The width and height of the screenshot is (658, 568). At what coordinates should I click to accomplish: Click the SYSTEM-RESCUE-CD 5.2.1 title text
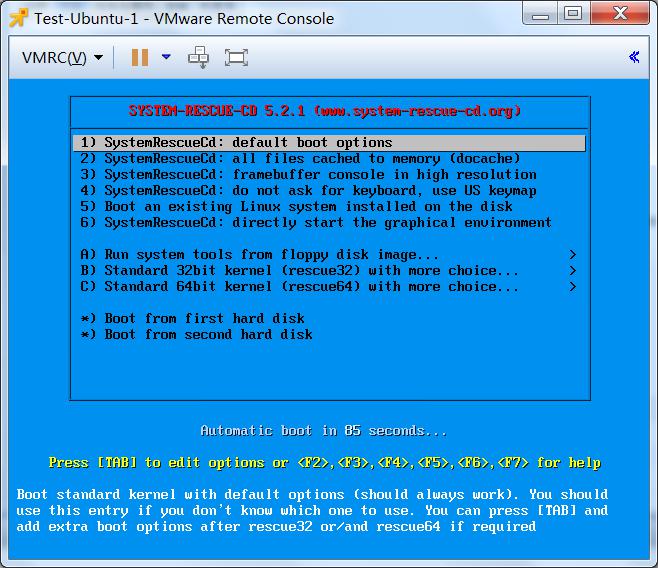tap(324, 111)
